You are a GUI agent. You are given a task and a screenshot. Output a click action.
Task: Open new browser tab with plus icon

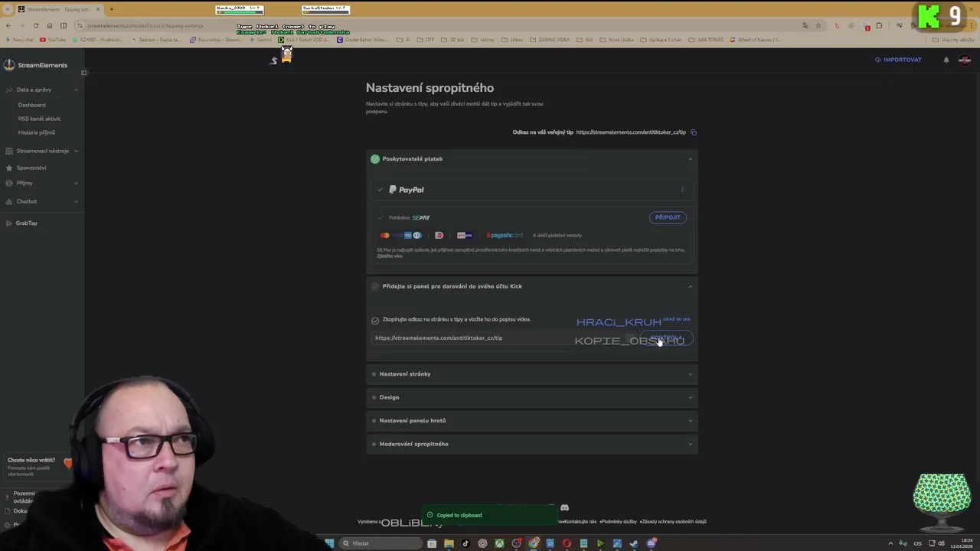pyautogui.click(x=111, y=9)
